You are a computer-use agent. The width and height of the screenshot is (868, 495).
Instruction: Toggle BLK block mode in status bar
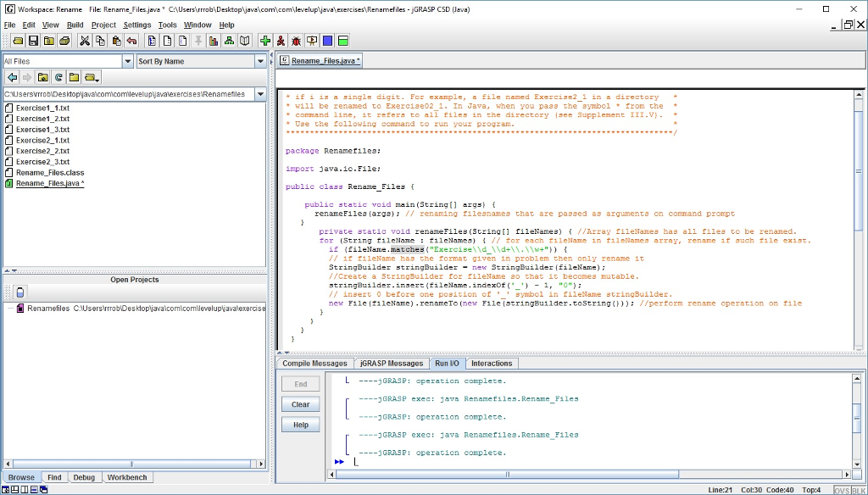pos(858,490)
